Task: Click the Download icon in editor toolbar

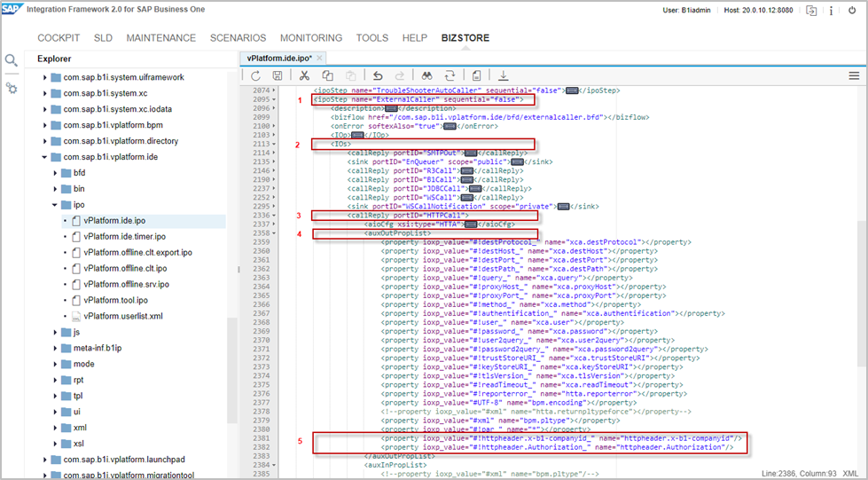Action: tap(504, 76)
